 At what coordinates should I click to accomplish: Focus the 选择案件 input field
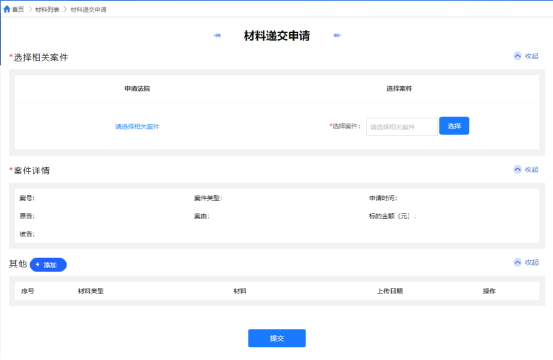click(x=402, y=127)
